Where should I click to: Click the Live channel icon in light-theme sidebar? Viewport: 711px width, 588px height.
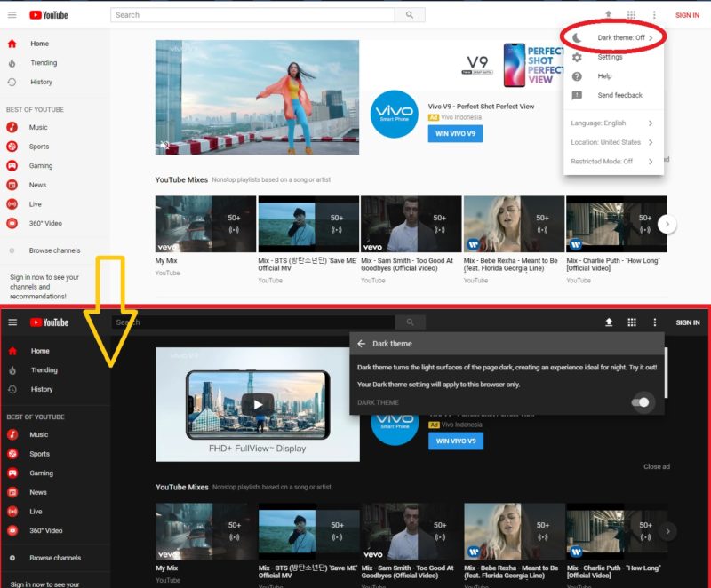12,204
